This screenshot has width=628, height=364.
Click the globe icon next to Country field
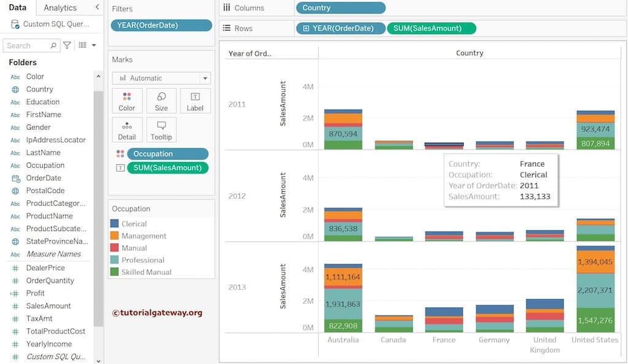(x=15, y=89)
